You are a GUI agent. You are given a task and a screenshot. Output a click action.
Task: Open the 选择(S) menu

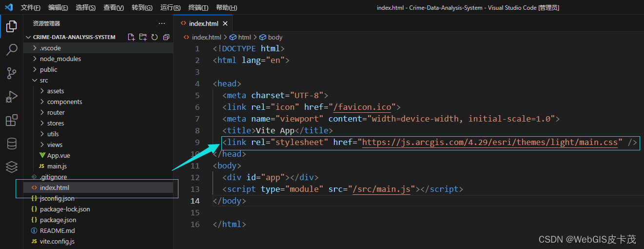[x=86, y=8]
